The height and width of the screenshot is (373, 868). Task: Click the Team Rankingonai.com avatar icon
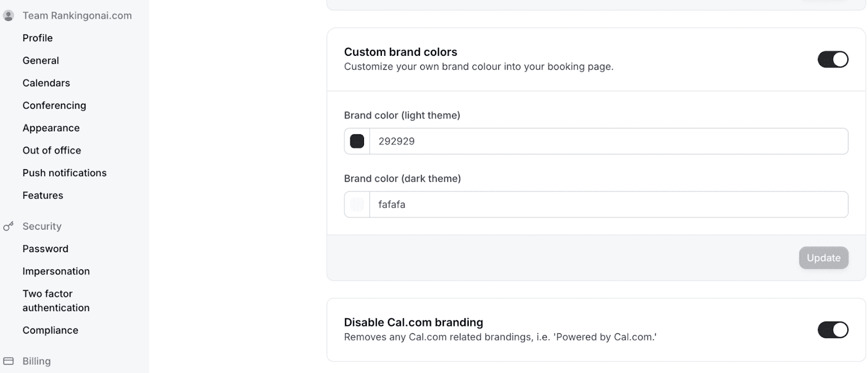(x=8, y=15)
